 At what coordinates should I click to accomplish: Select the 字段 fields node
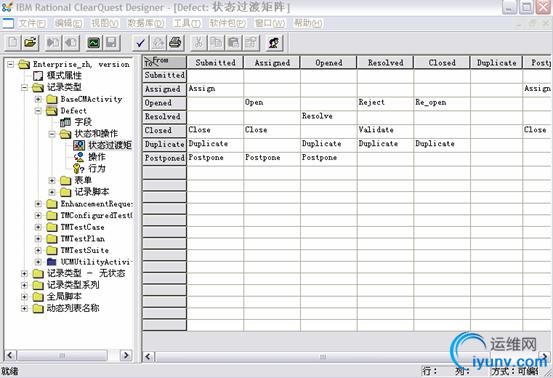tap(83, 122)
